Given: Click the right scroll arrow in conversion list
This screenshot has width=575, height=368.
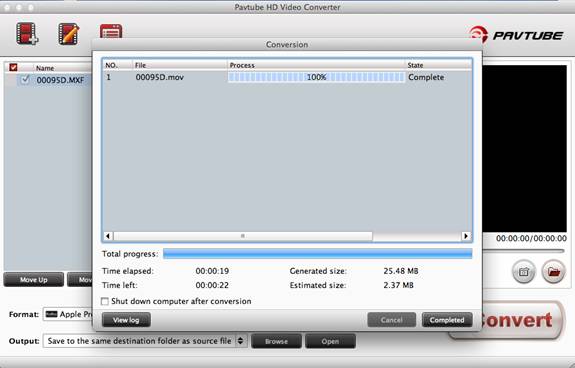Looking at the screenshot, I should tap(466, 236).
